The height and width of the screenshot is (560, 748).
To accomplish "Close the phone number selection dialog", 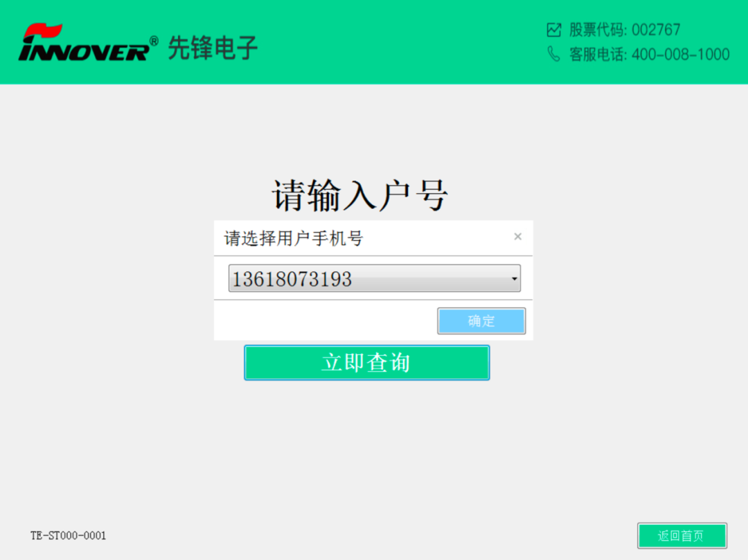I will tap(517, 237).
